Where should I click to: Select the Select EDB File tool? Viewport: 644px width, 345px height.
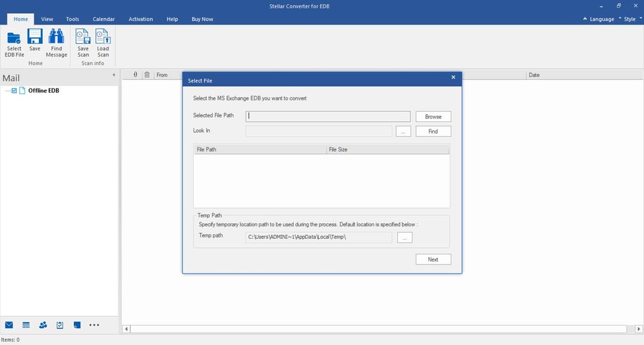(x=14, y=43)
